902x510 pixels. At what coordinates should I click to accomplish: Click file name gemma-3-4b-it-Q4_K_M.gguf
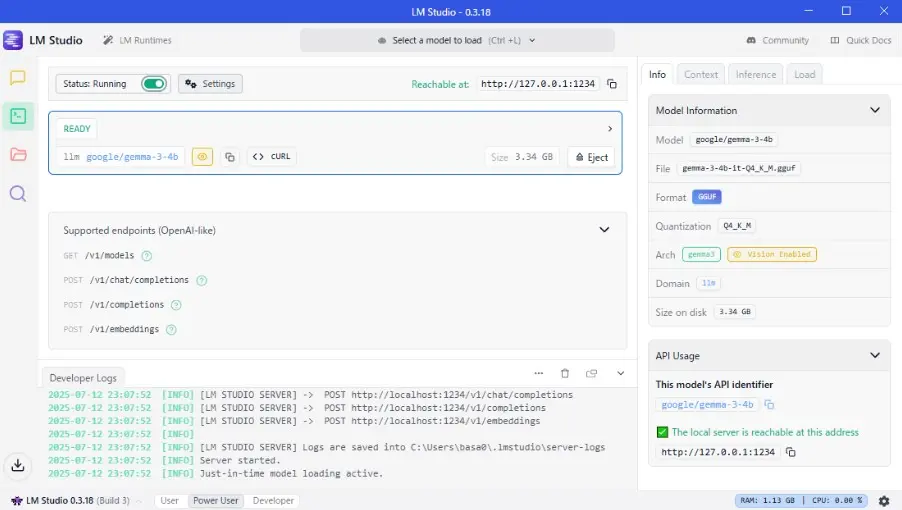pos(738,168)
